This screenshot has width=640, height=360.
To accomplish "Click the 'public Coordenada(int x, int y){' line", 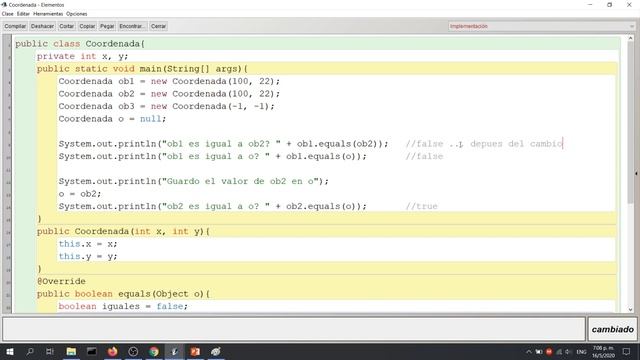I will pos(123,231).
